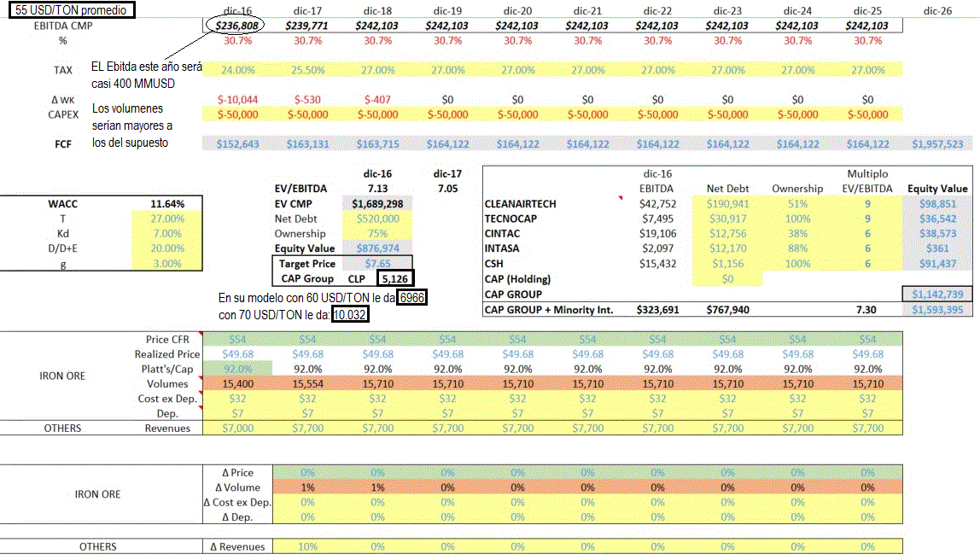Select CINTAC ownership 38%
This screenshot has height=560, width=980.
point(797,234)
